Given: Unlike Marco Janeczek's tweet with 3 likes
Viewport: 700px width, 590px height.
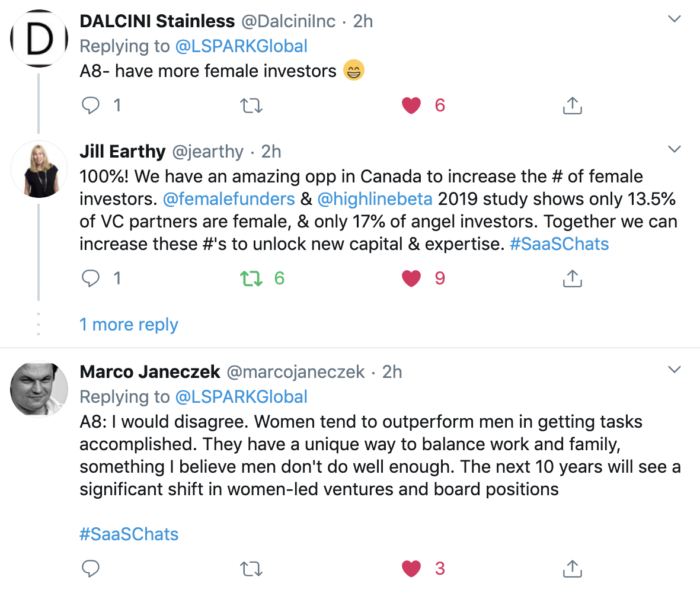Looking at the screenshot, I should 411,569.
